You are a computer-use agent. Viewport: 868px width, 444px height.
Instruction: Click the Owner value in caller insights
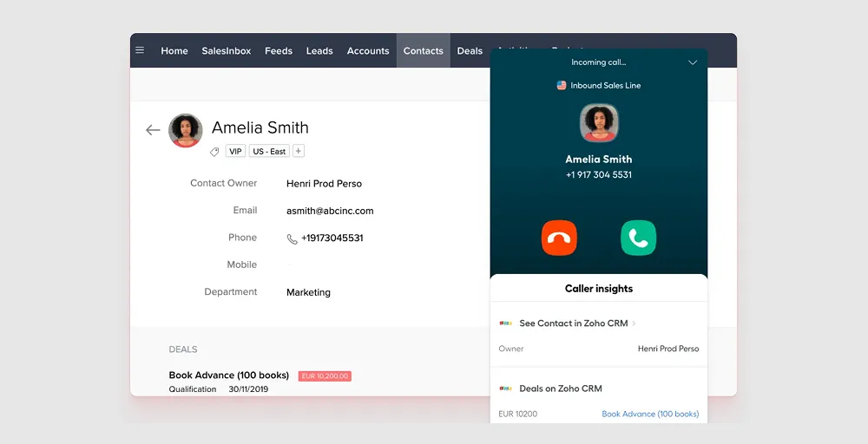tap(668, 349)
